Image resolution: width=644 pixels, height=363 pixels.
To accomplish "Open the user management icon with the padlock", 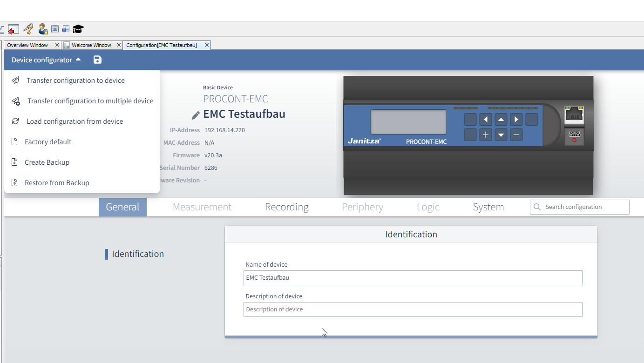I will pyautogui.click(x=43, y=29).
